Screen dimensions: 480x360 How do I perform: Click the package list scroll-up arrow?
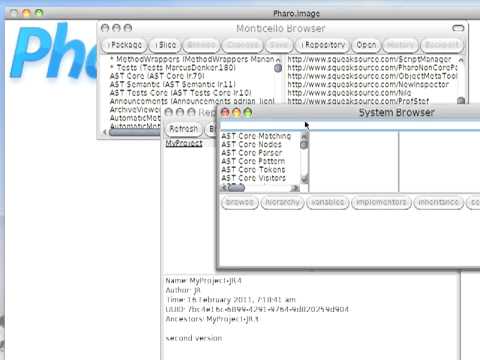[x=278, y=60]
